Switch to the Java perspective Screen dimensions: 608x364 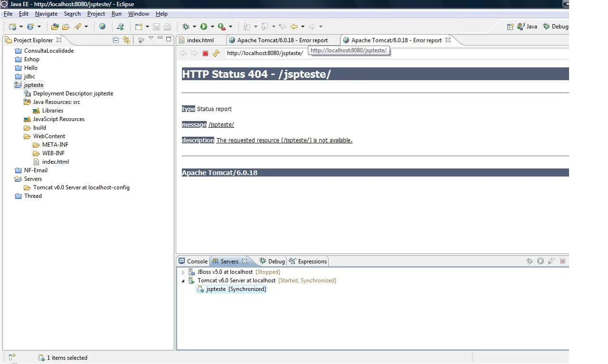[x=527, y=27]
